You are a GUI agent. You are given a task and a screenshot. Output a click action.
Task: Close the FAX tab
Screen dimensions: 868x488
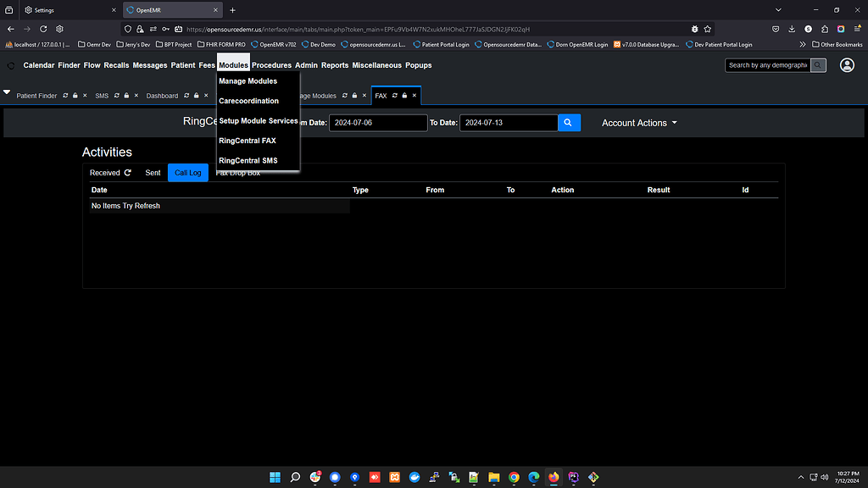[414, 96]
